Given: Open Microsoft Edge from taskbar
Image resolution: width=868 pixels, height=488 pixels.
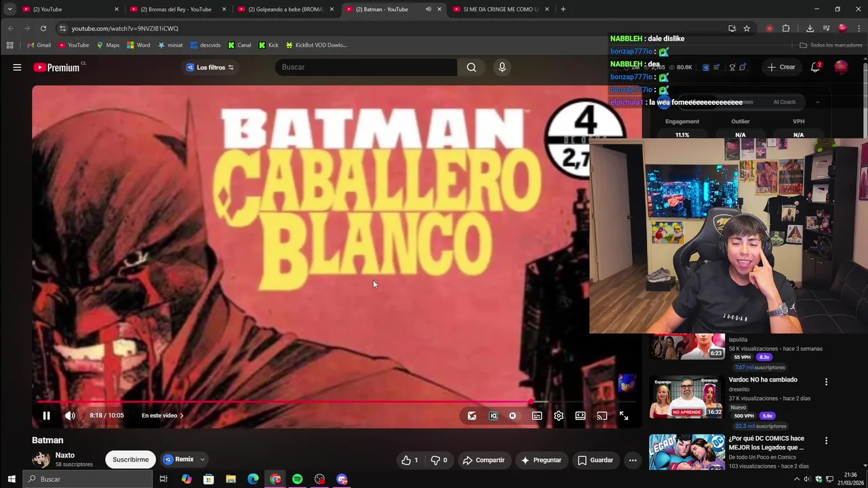Looking at the screenshot, I should pyautogui.click(x=253, y=479).
